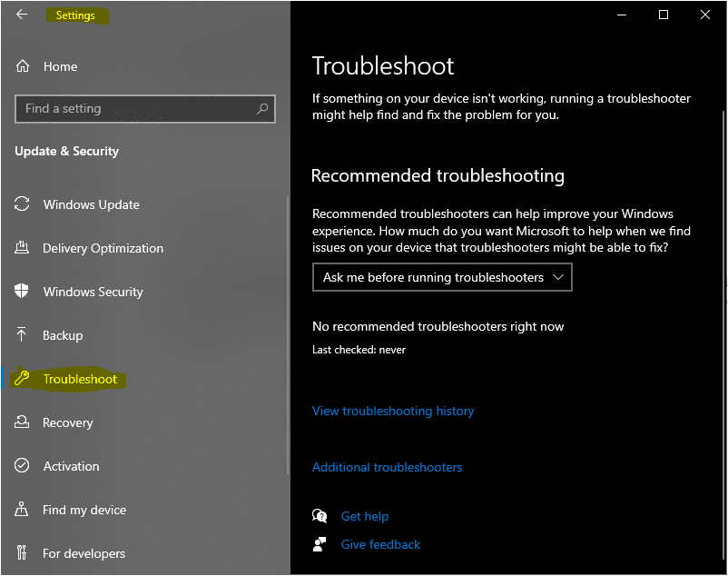Click the Delivery Optimization icon

22,248
